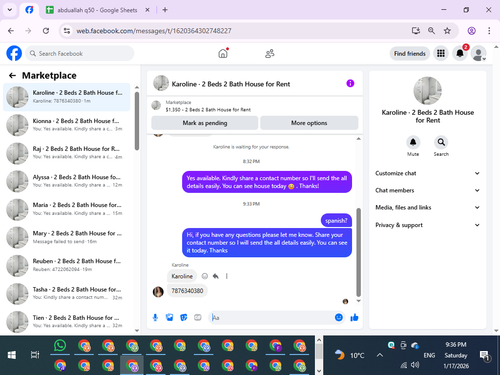Focus the Aa message input box

click(272, 317)
